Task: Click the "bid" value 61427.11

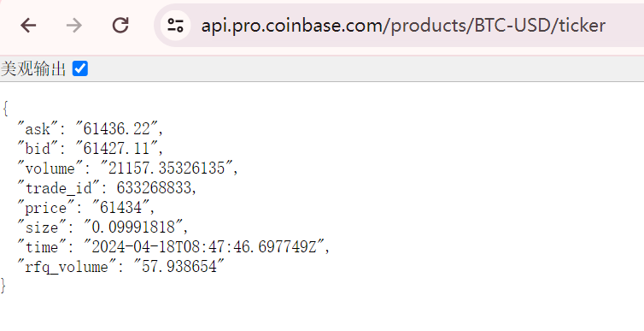Action: pyautogui.click(x=117, y=149)
